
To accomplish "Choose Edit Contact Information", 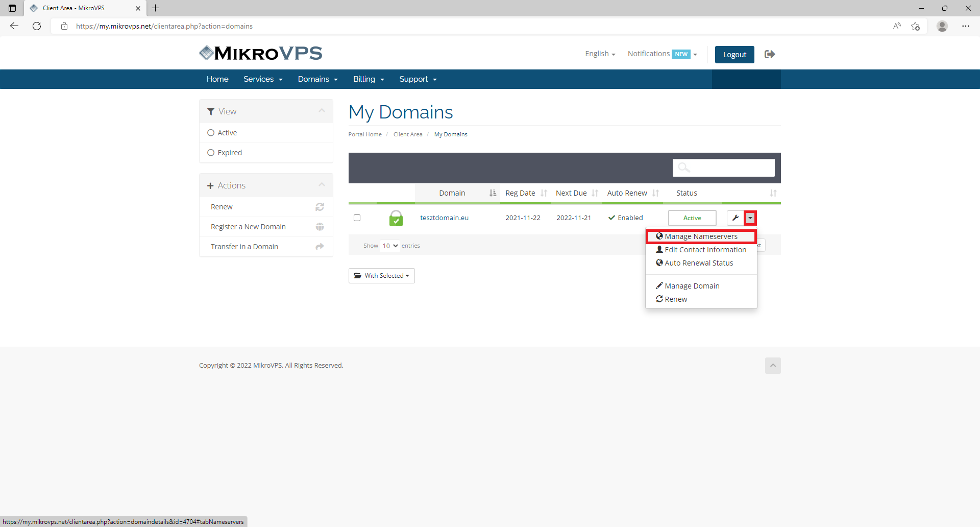I will point(701,250).
